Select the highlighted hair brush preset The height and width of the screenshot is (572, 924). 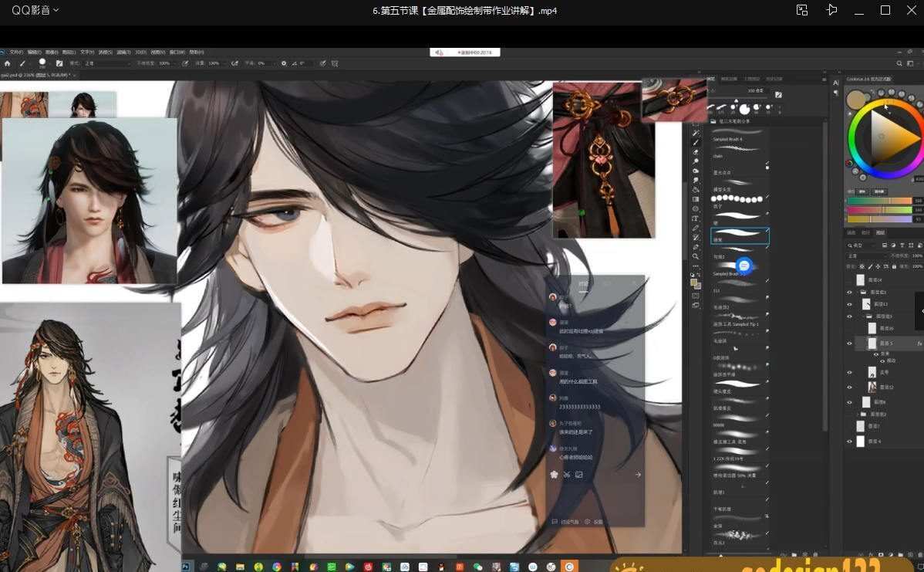pyautogui.click(x=740, y=236)
